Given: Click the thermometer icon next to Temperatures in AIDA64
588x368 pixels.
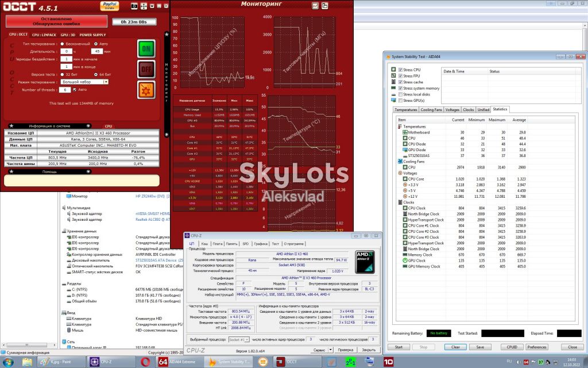Looking at the screenshot, I should pyautogui.click(x=400, y=126).
